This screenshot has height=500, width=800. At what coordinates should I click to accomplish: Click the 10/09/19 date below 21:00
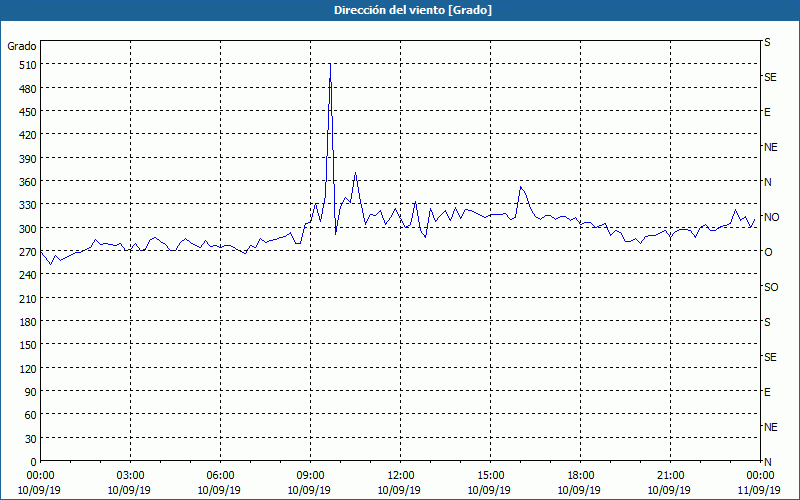[669, 490]
